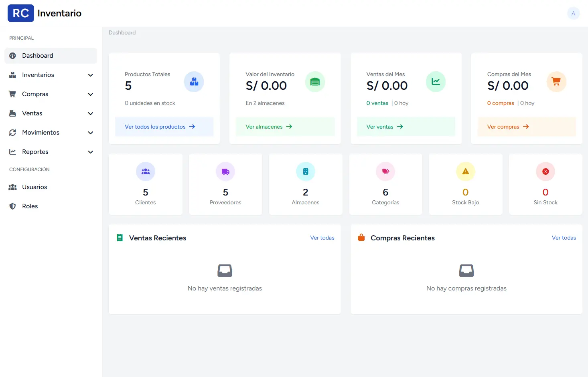This screenshot has height=377, width=588.
Task: Click the Sin Stock red icon
Action: pyautogui.click(x=545, y=171)
